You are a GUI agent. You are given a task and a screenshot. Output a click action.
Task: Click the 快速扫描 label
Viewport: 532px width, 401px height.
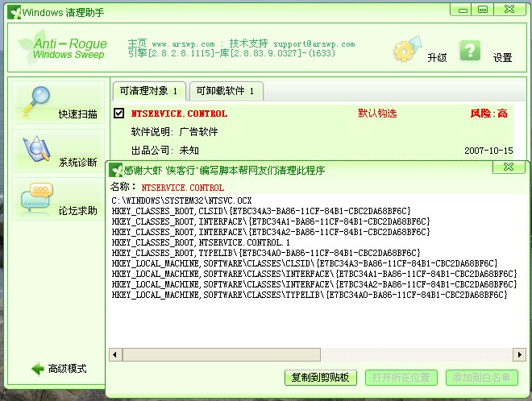77,114
